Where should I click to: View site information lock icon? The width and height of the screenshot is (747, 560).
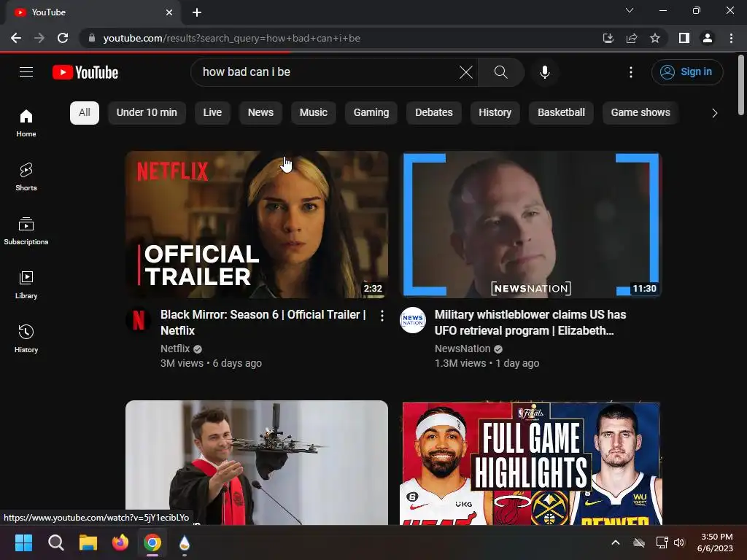(x=92, y=38)
